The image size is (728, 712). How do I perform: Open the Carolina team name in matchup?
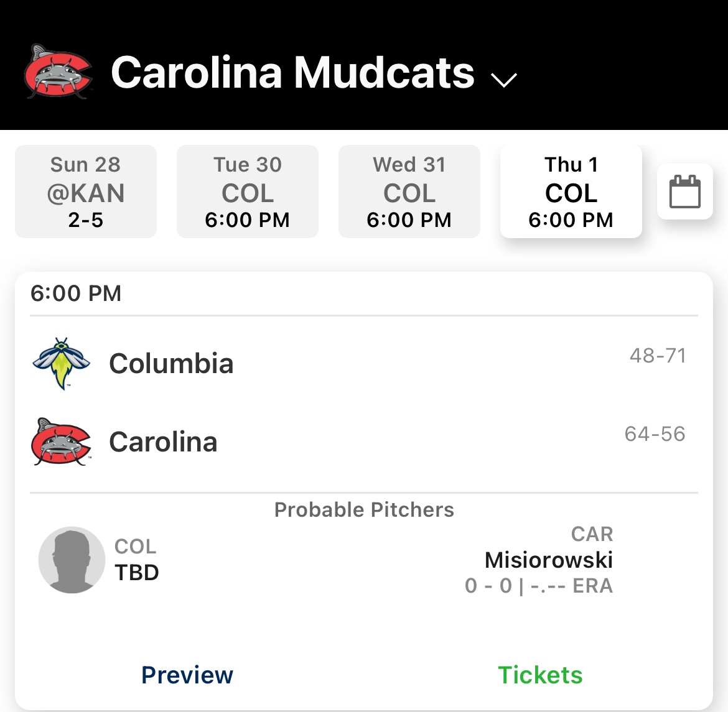pyautogui.click(x=163, y=442)
